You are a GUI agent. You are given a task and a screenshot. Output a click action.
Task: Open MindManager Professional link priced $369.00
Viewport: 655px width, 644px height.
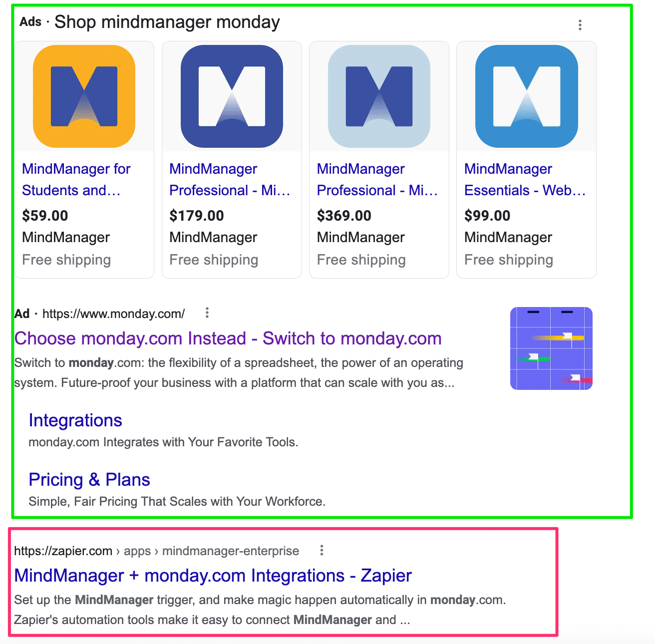click(x=377, y=179)
